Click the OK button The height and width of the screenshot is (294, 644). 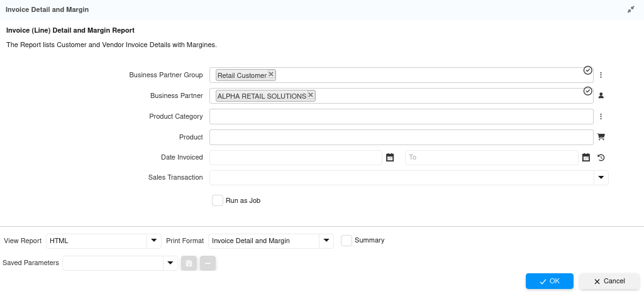coord(550,281)
